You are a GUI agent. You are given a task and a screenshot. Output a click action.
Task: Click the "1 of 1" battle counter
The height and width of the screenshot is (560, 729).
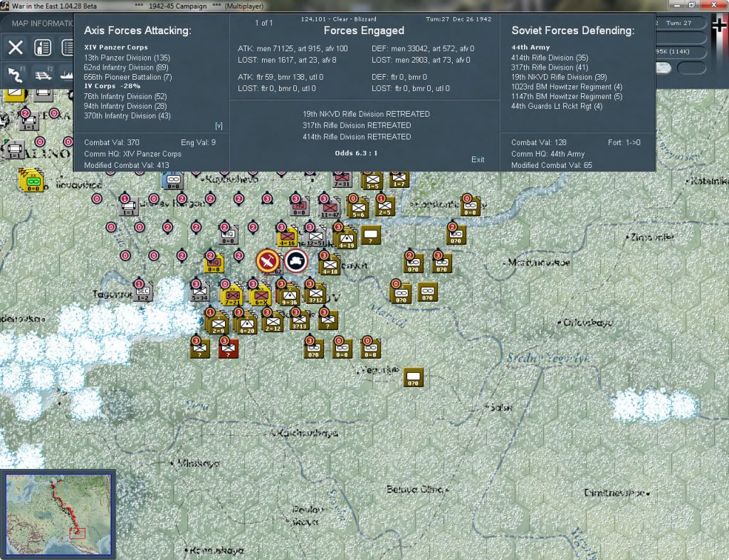pos(263,23)
